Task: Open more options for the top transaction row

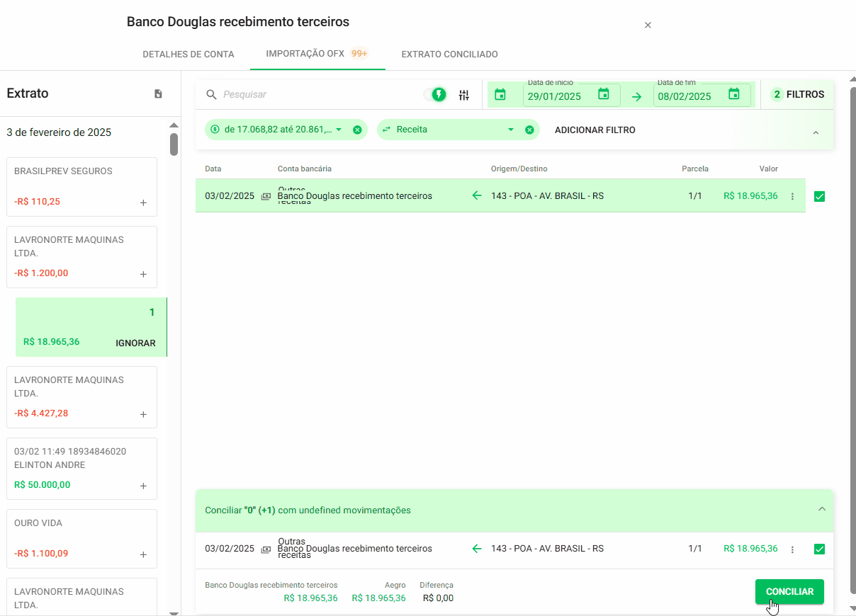Action: point(792,196)
